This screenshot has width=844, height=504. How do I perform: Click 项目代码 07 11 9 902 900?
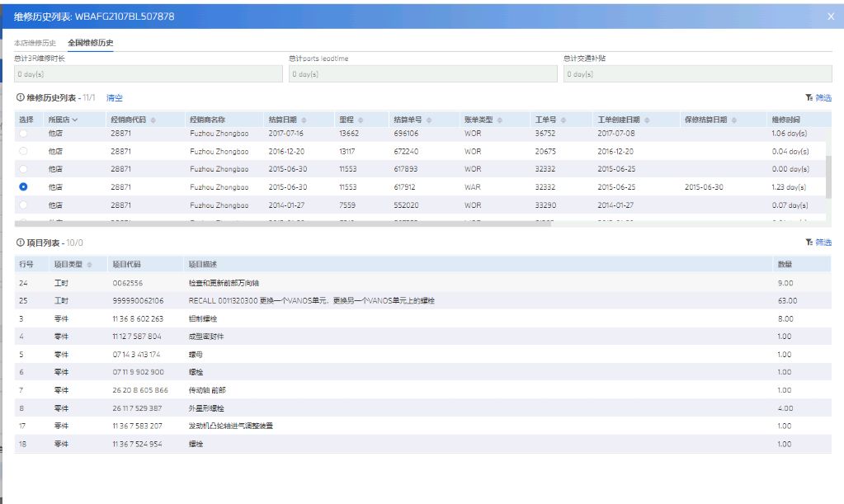(139, 372)
